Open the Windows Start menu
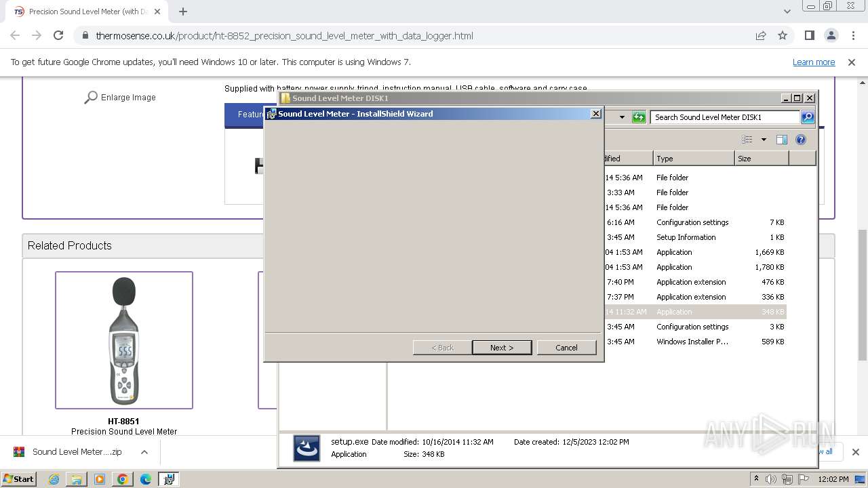 pyautogui.click(x=18, y=479)
